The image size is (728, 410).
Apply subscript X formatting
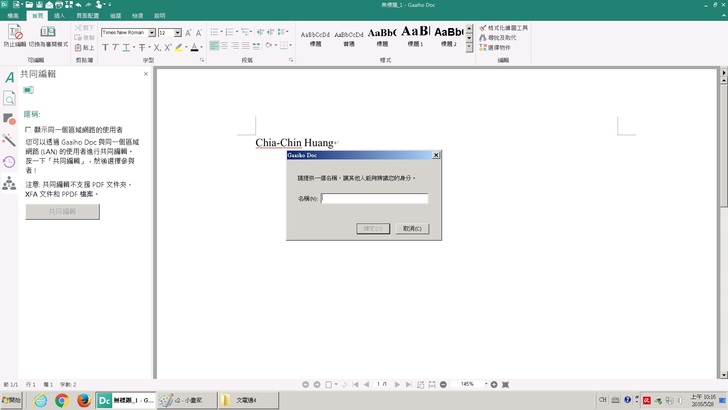(x=157, y=47)
